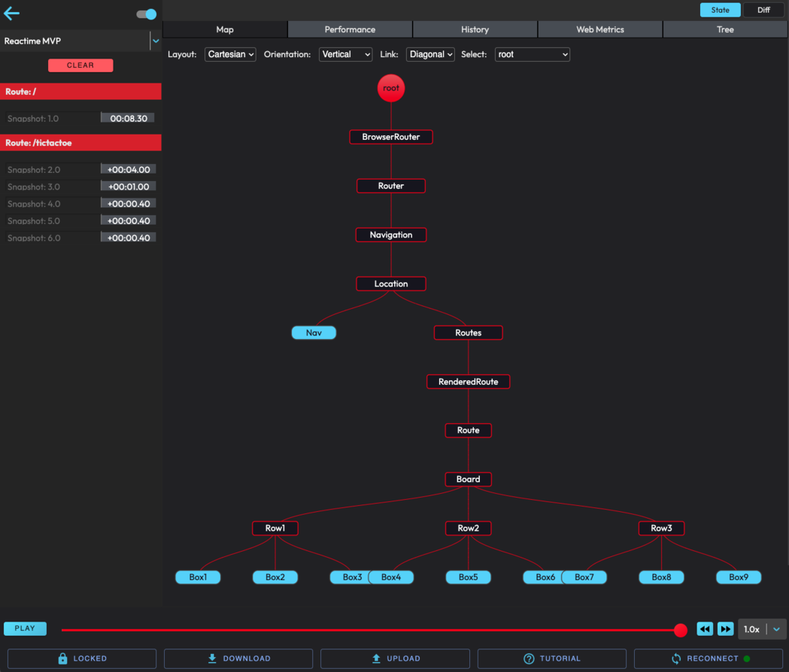Image resolution: width=789 pixels, height=672 pixels.
Task: Select the Router node
Action: coord(391,186)
